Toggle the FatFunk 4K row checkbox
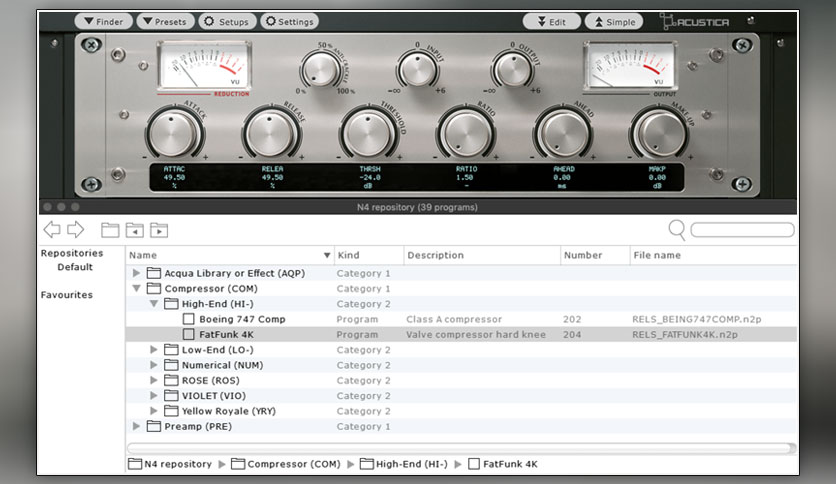Image resolution: width=836 pixels, height=484 pixels. tap(188, 335)
